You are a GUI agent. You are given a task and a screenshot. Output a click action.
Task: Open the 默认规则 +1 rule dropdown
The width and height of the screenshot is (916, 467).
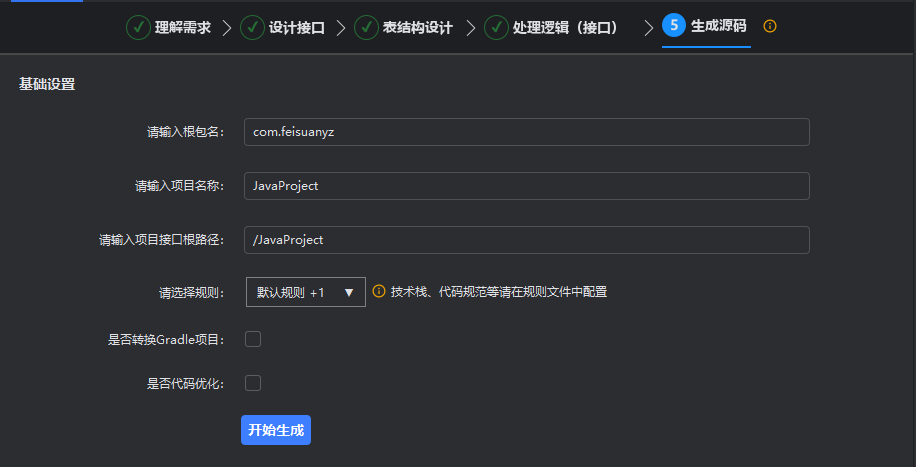click(305, 292)
